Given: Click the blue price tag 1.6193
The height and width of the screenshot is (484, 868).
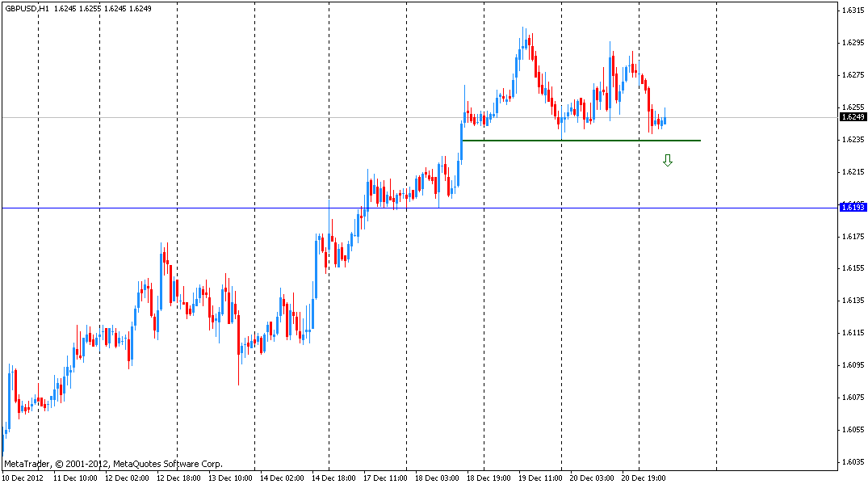Looking at the screenshot, I should [x=853, y=208].
